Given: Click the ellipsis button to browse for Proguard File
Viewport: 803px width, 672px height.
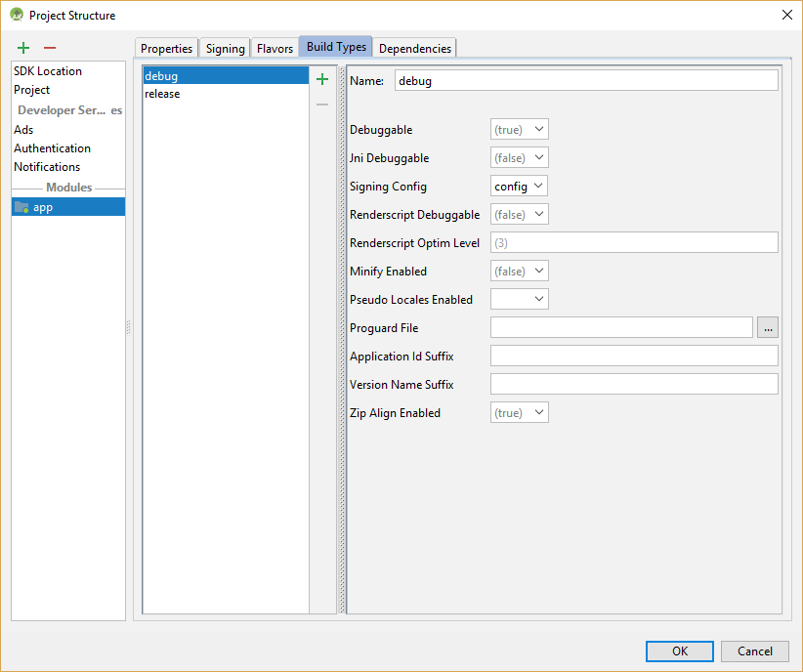Looking at the screenshot, I should (x=768, y=327).
